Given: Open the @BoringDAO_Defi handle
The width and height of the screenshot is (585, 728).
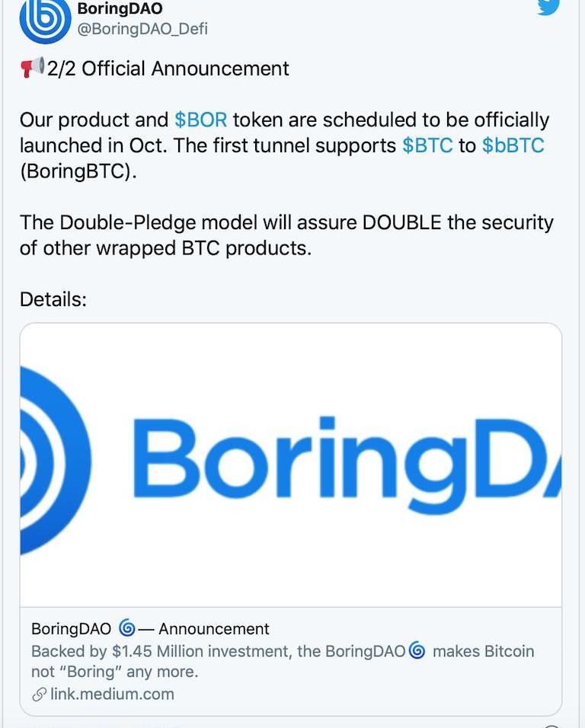Looking at the screenshot, I should coord(142,29).
